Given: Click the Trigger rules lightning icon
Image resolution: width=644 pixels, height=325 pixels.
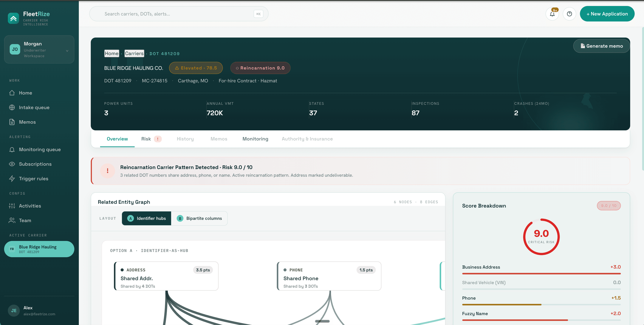Looking at the screenshot, I should tap(12, 179).
